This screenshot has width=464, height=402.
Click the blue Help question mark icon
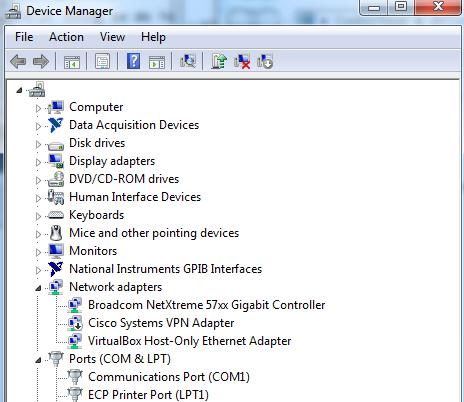click(x=133, y=61)
